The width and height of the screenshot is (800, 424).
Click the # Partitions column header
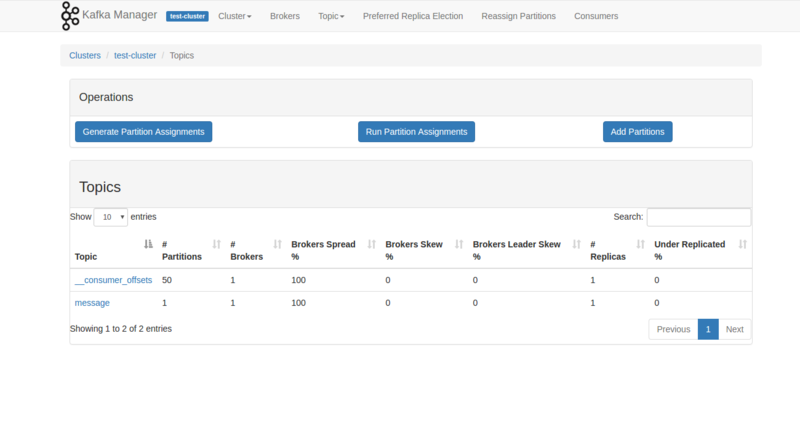coord(182,251)
